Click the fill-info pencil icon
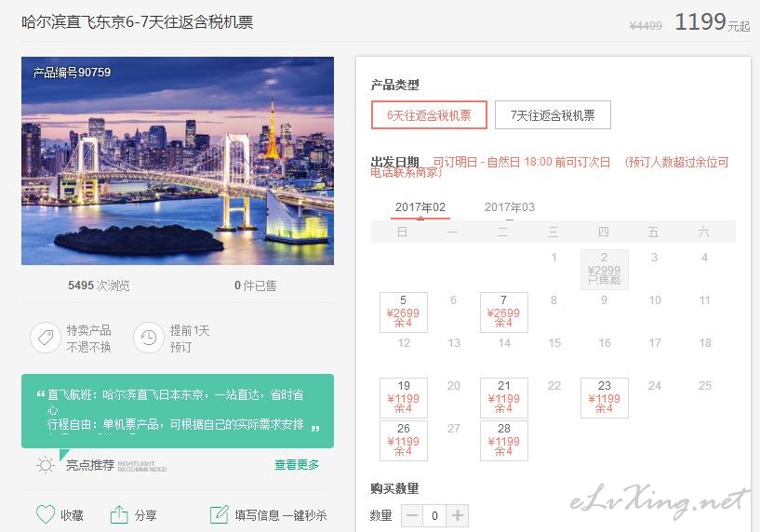The image size is (760, 532). [x=220, y=514]
